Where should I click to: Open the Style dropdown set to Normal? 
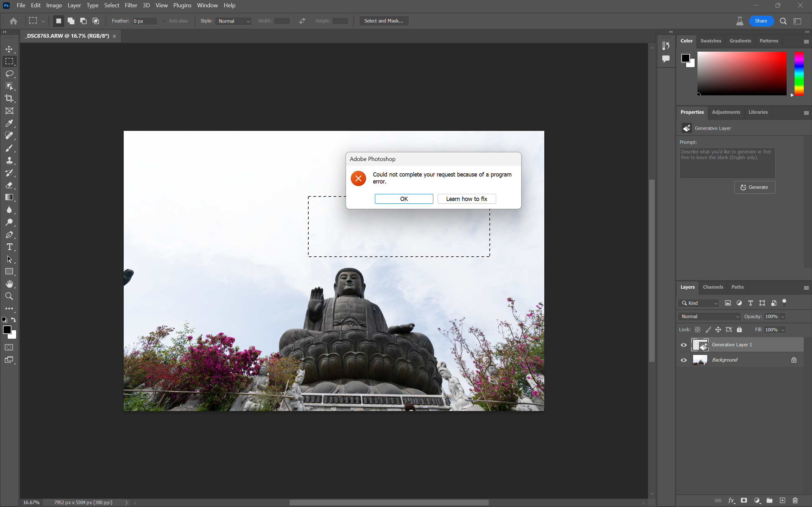233,21
